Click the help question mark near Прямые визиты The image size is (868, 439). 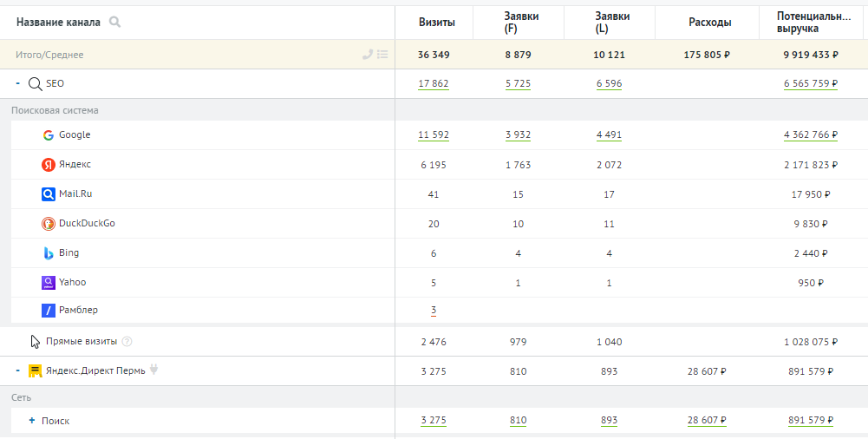[x=127, y=342]
